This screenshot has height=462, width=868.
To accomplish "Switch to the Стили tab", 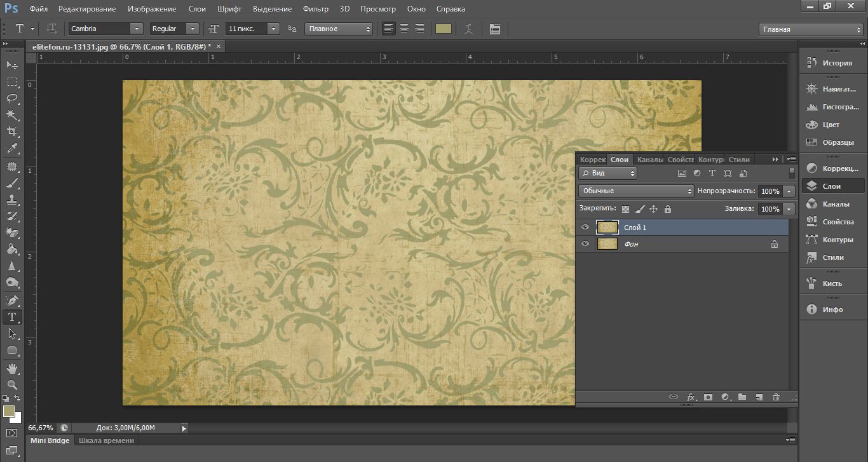I will [x=739, y=160].
